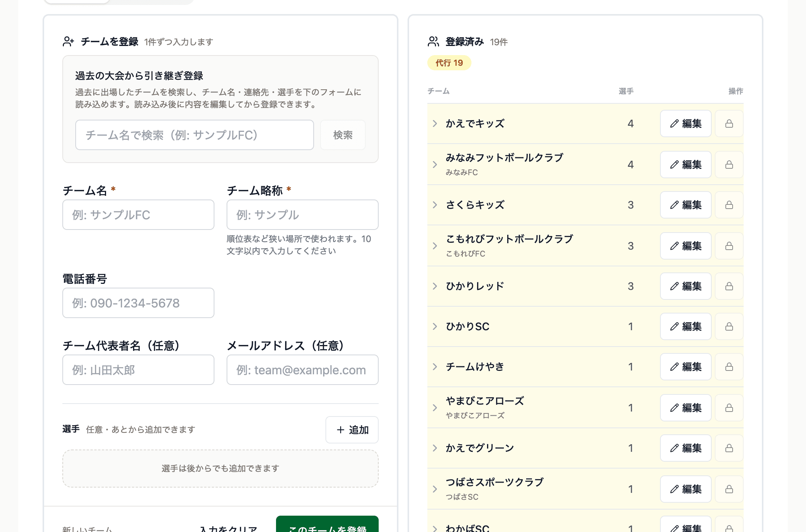Expand the つばさスポーツクラブ row chevron
The width and height of the screenshot is (806, 532).
435,489
